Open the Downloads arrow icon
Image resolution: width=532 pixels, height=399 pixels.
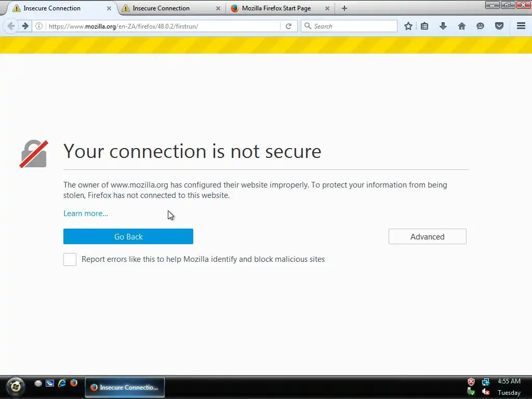tap(443, 26)
